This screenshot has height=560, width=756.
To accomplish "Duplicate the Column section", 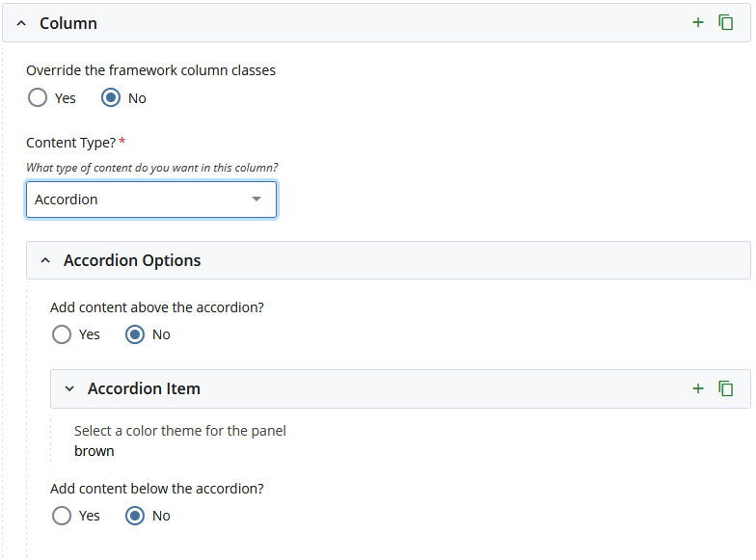I will click(726, 22).
